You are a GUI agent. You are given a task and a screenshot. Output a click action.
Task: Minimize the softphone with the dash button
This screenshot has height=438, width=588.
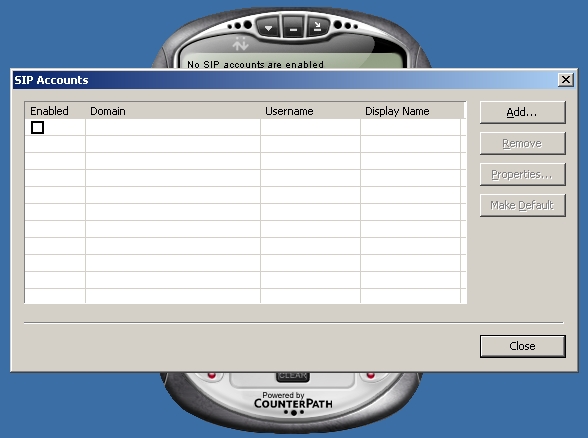click(293, 27)
